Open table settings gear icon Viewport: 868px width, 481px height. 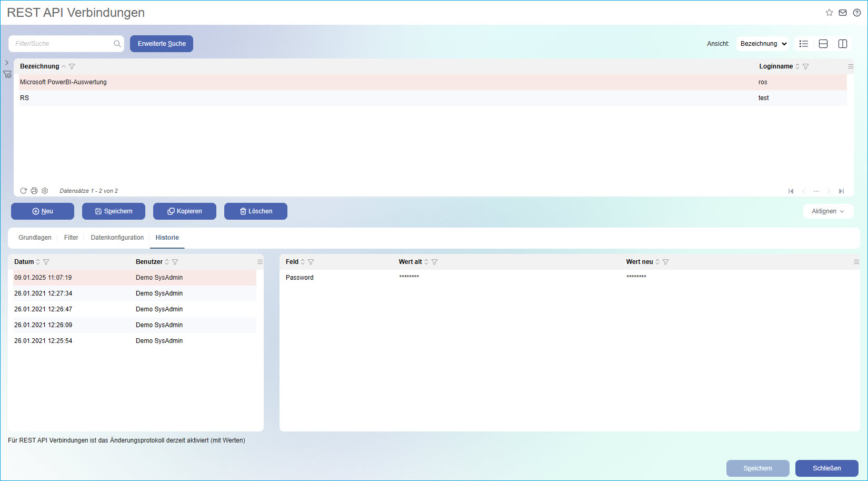(x=45, y=191)
